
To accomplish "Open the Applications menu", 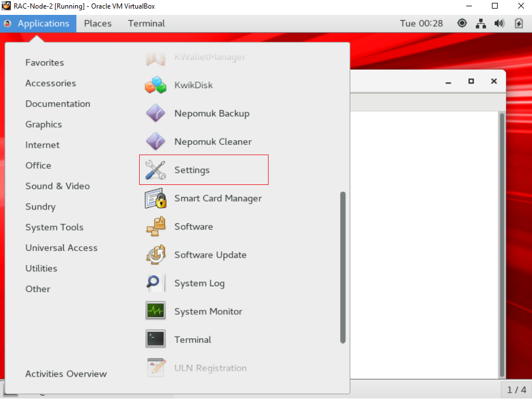I will [x=38, y=23].
